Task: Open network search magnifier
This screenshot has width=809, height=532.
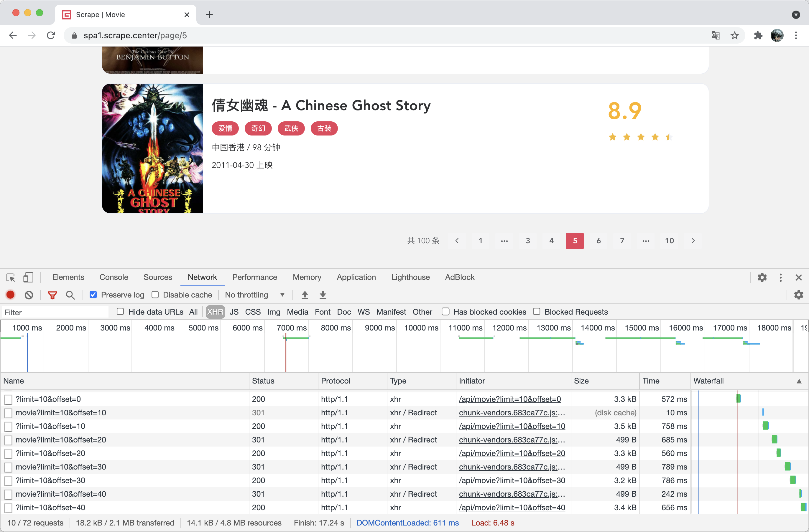Action: (70, 295)
